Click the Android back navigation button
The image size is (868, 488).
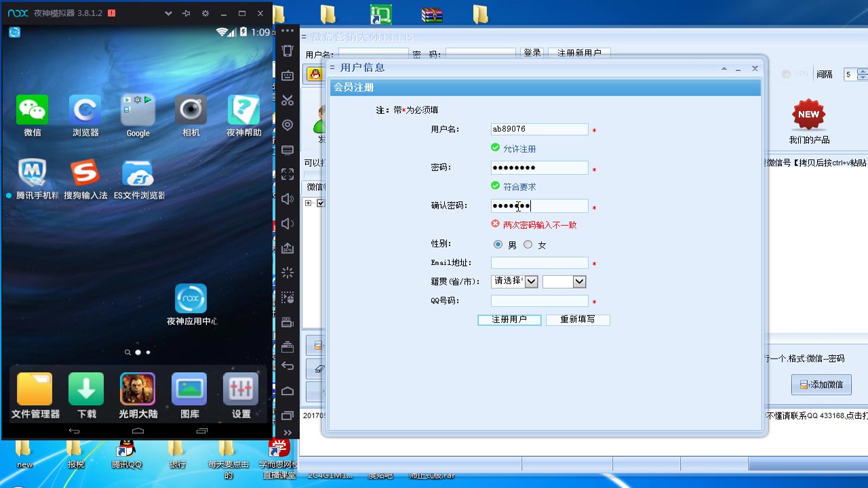click(75, 430)
